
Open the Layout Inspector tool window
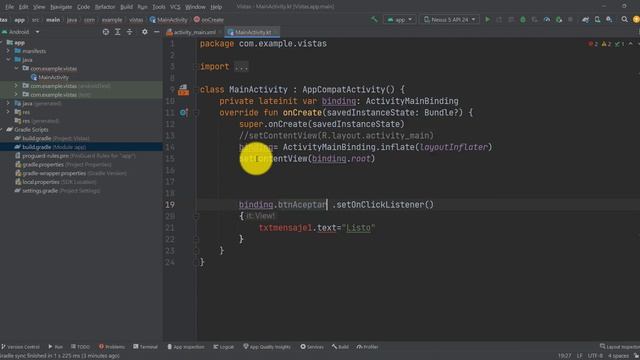[620, 347]
